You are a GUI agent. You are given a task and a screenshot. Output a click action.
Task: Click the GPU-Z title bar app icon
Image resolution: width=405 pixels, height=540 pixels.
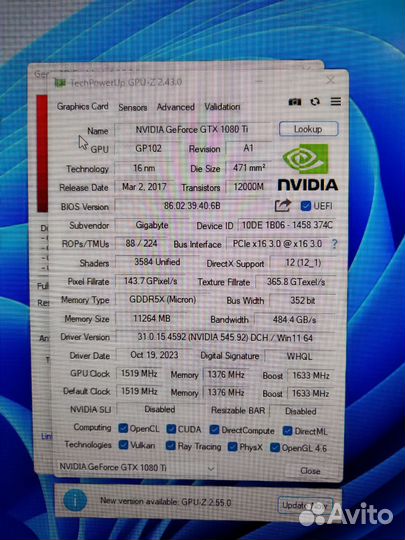60,83
